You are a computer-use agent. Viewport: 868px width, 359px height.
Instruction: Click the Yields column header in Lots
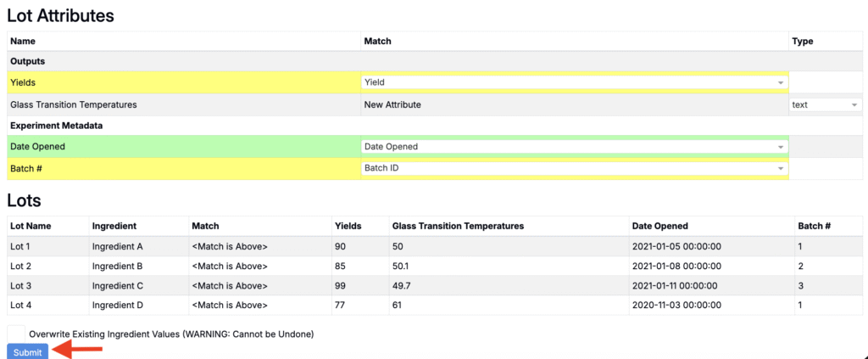coord(348,226)
